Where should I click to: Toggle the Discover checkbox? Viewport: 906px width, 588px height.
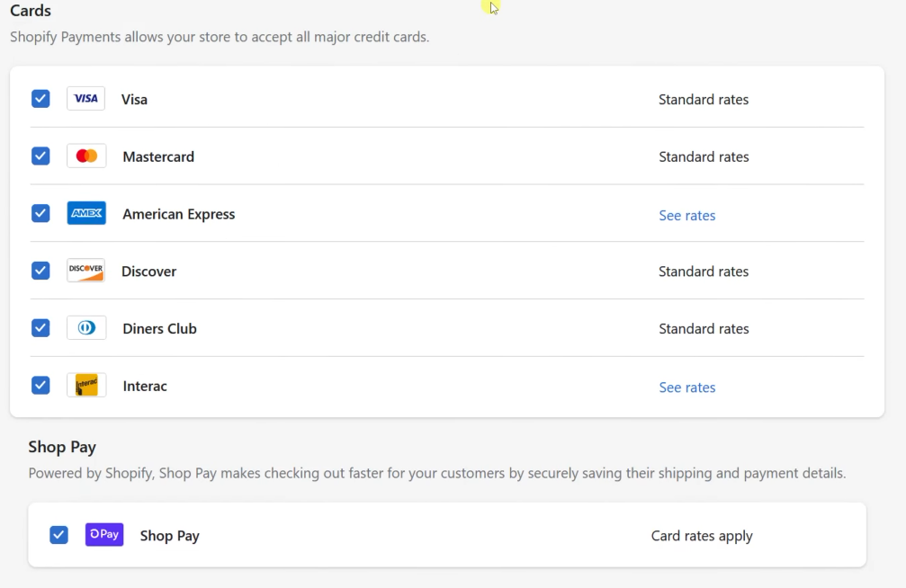point(40,271)
